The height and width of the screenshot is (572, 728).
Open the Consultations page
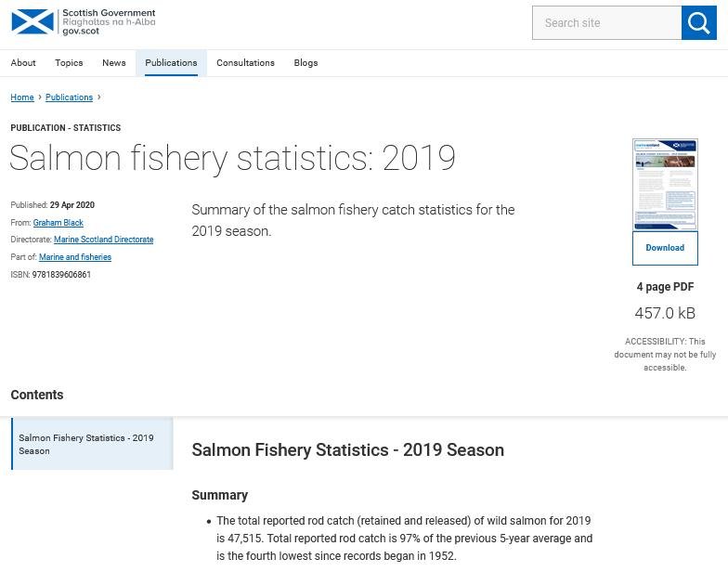[245, 63]
